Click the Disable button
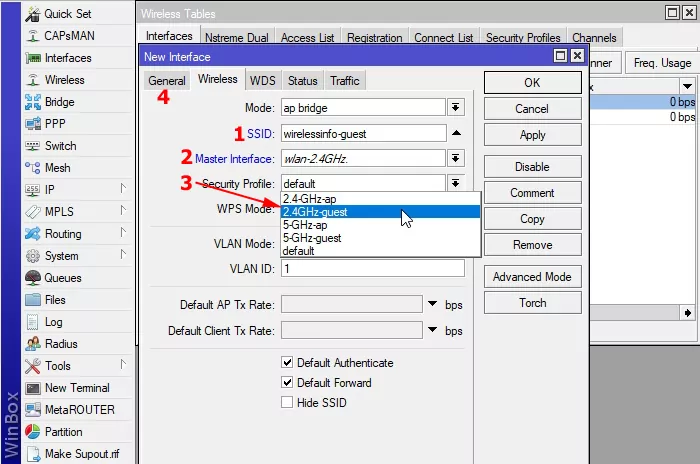 coord(533,167)
